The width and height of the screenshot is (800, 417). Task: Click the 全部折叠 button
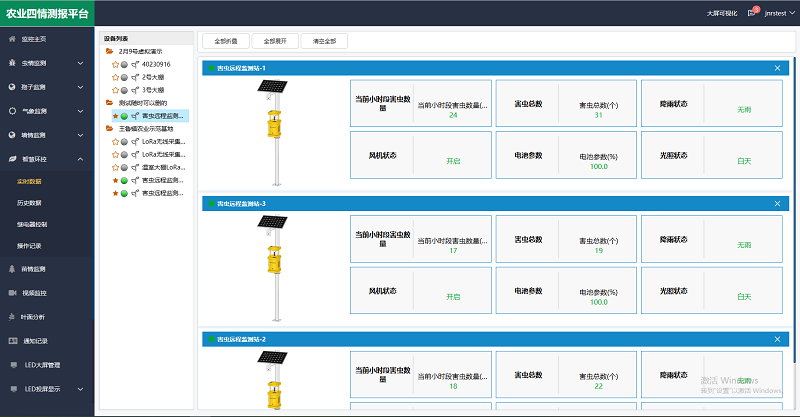pyautogui.click(x=226, y=41)
